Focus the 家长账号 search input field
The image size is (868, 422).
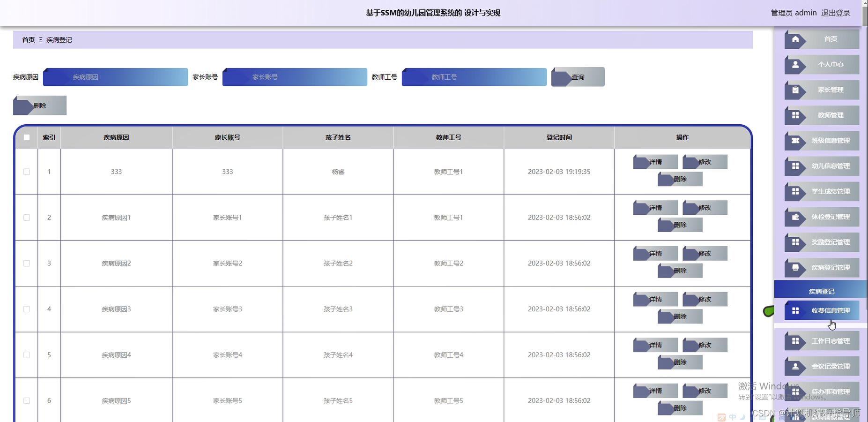coord(295,77)
